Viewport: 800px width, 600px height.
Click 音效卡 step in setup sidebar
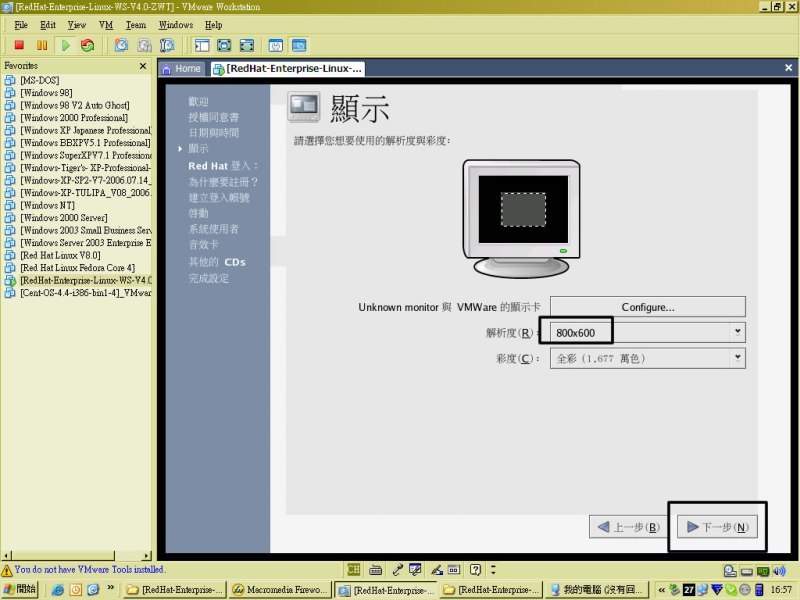(203, 245)
